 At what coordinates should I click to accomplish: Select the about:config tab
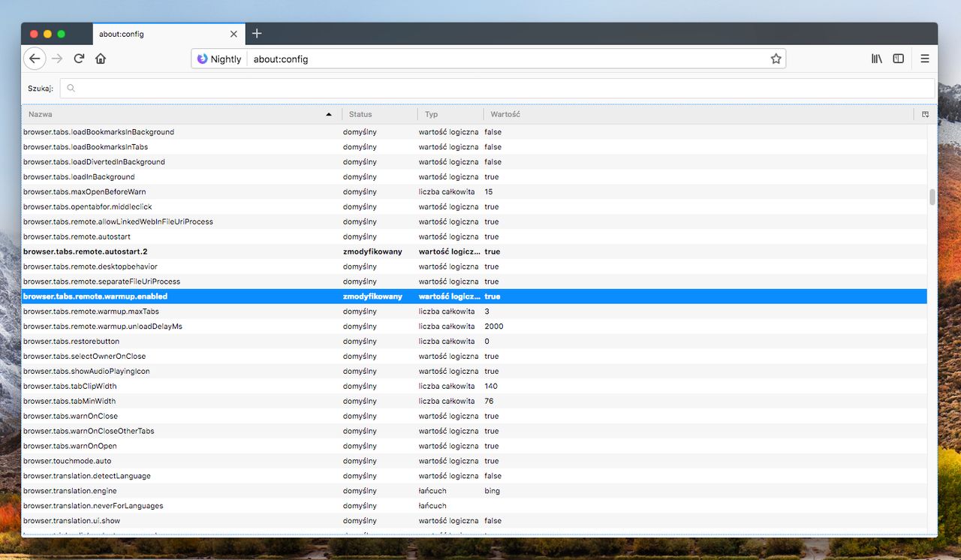point(169,34)
